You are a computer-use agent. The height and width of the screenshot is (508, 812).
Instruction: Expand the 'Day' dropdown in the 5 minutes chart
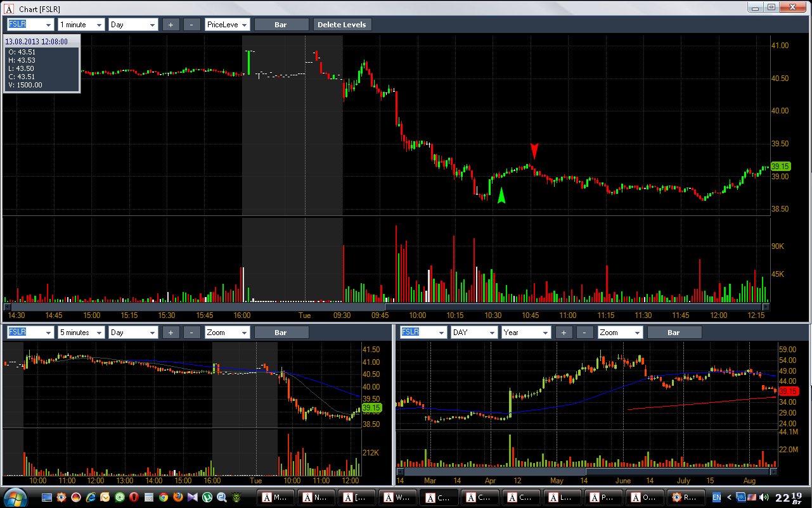pos(133,332)
